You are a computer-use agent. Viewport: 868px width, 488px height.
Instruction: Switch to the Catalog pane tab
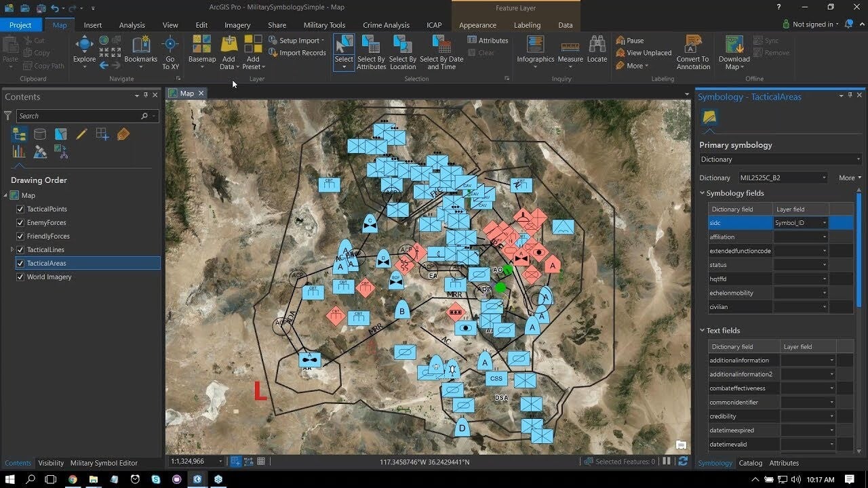(x=751, y=463)
